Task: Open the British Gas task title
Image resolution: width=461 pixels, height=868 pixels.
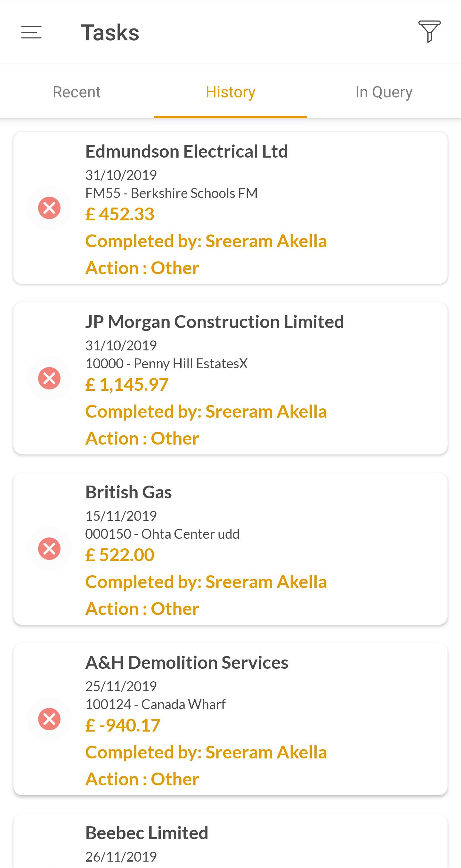Action: click(128, 492)
